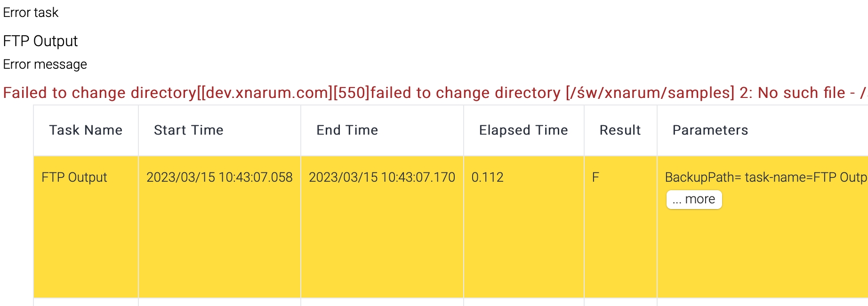Click the FTP Output heading above table
The width and height of the screenshot is (868, 306).
click(x=40, y=41)
